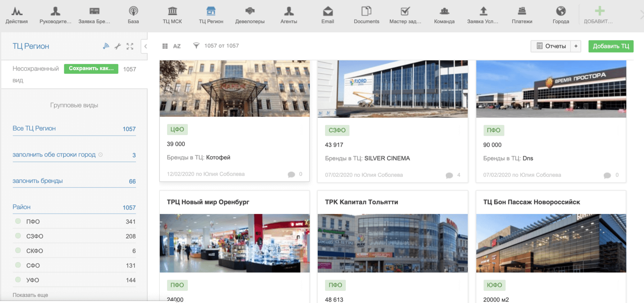This screenshot has width=644, height=303.
Task: Collapse the left sidebar chevron
Action: [x=145, y=46]
